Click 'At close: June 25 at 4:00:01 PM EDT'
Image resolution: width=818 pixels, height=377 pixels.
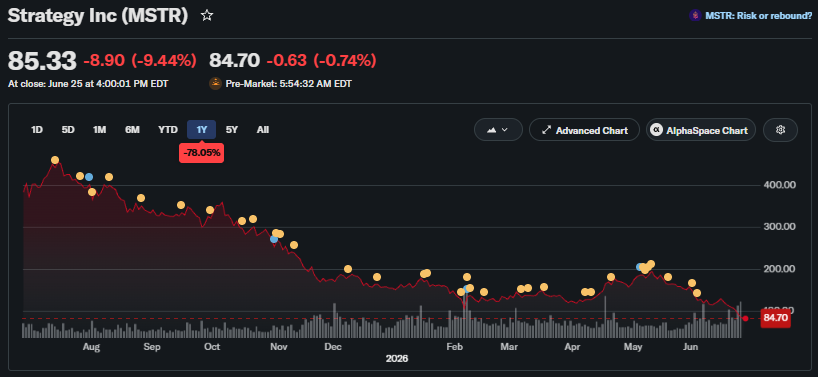coord(88,83)
